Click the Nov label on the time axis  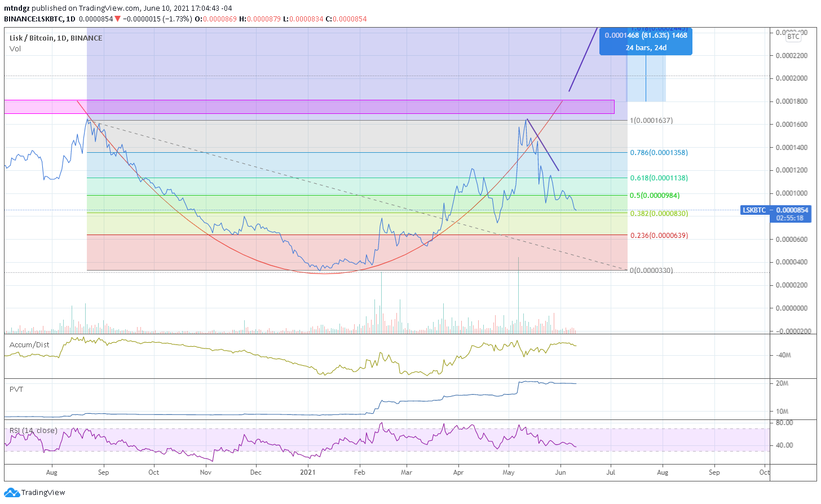tap(206, 472)
